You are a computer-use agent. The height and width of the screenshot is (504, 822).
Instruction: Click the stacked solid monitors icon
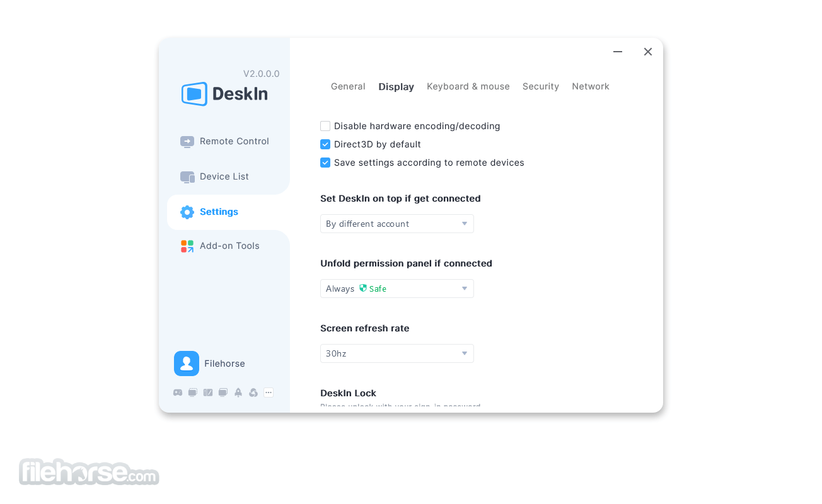tap(223, 392)
